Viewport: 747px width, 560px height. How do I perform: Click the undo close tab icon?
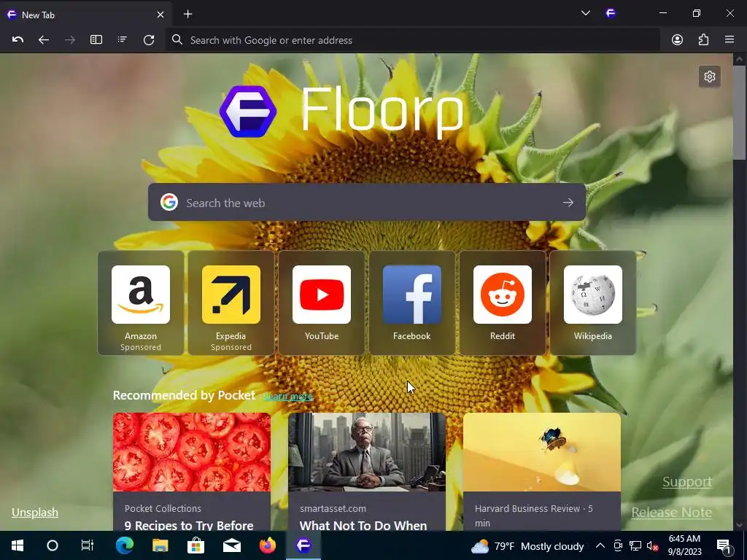[18, 40]
